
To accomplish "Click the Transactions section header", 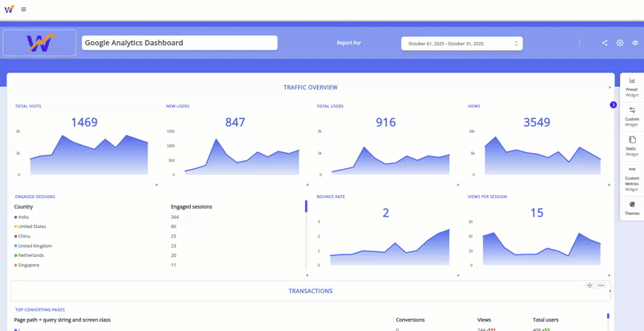I will click(310, 291).
